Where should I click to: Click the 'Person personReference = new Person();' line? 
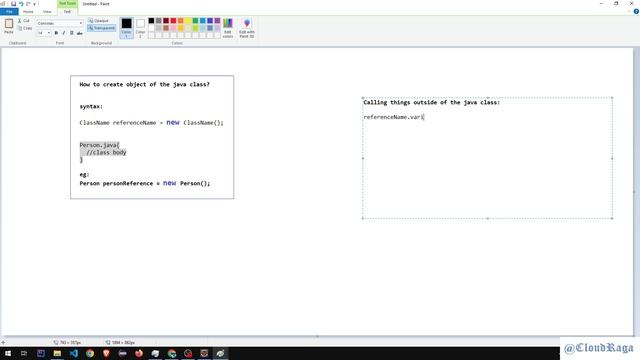(145, 183)
